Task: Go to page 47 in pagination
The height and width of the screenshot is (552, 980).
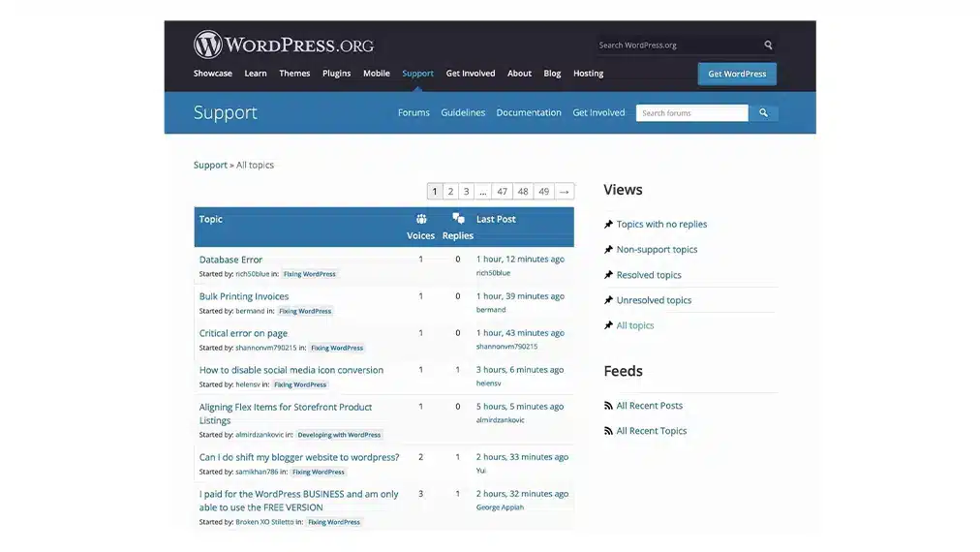Action: click(x=502, y=192)
